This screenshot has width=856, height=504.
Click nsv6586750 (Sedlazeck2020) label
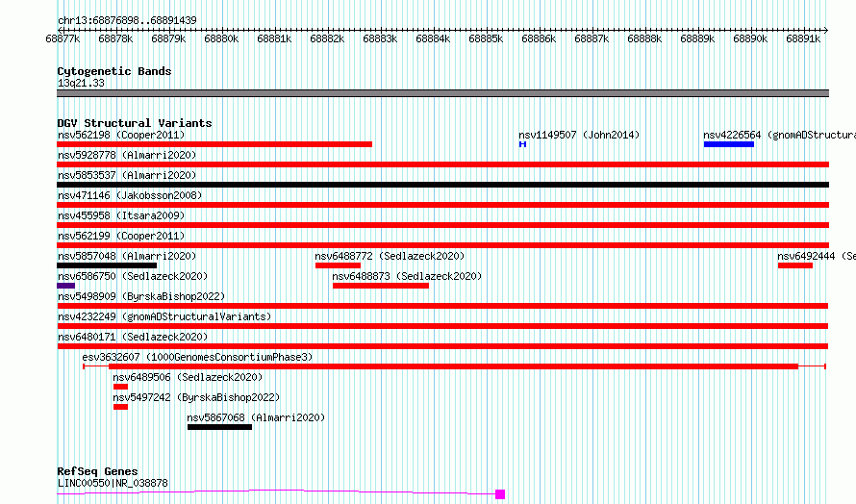point(133,276)
